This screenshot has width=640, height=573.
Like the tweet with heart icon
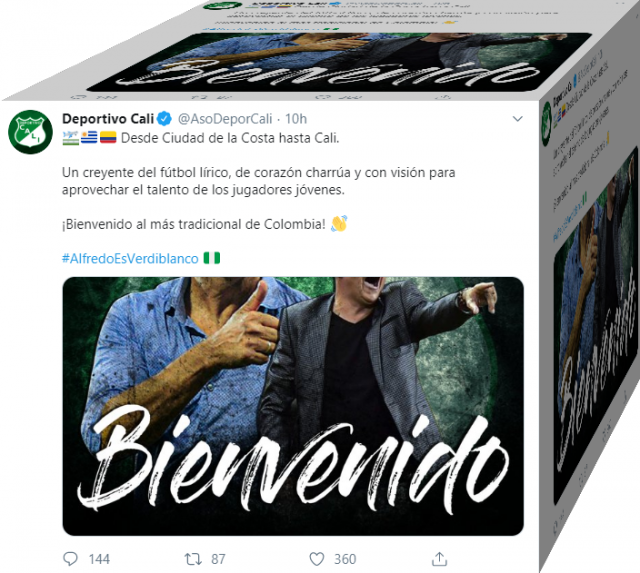[x=317, y=559]
